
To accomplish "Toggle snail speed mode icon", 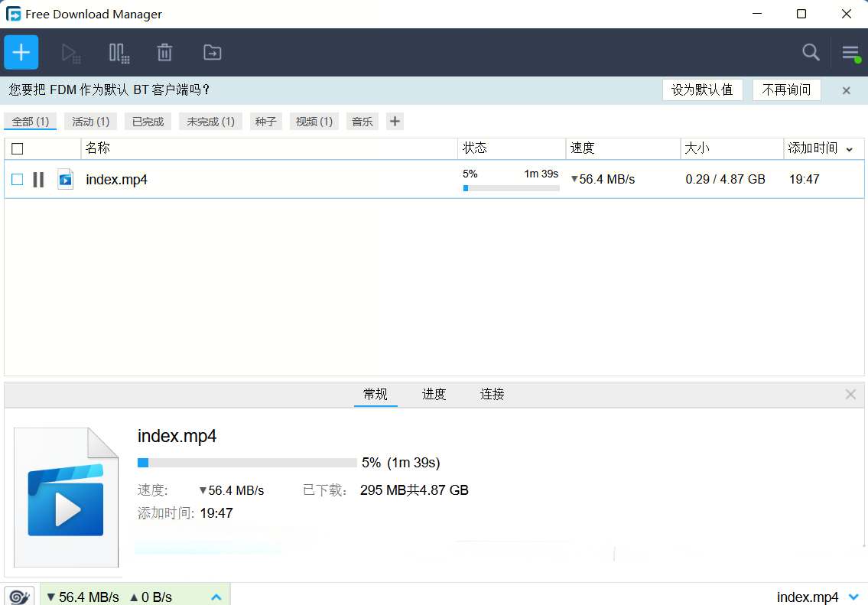I will (x=19, y=596).
